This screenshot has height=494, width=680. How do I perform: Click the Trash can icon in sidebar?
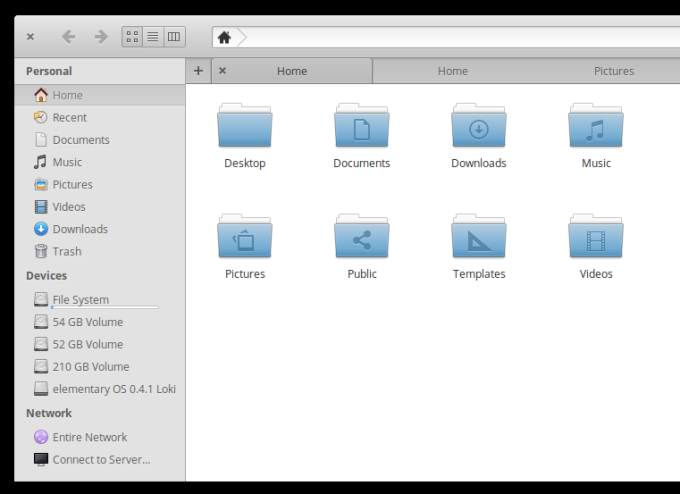pyautogui.click(x=41, y=252)
